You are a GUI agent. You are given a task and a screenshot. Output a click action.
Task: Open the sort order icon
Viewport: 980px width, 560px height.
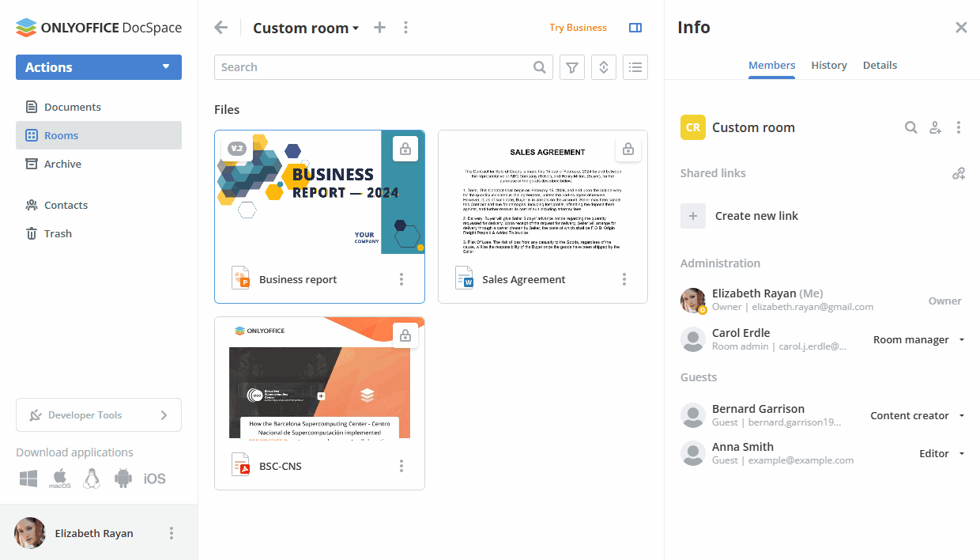[604, 67]
